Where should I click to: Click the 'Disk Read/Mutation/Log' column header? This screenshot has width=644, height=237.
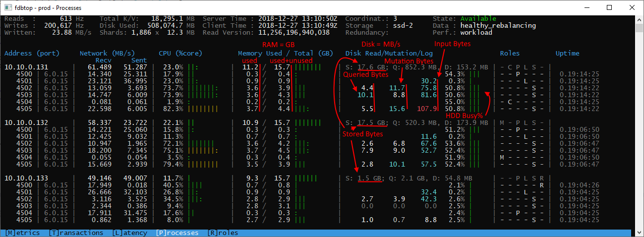tap(389, 53)
